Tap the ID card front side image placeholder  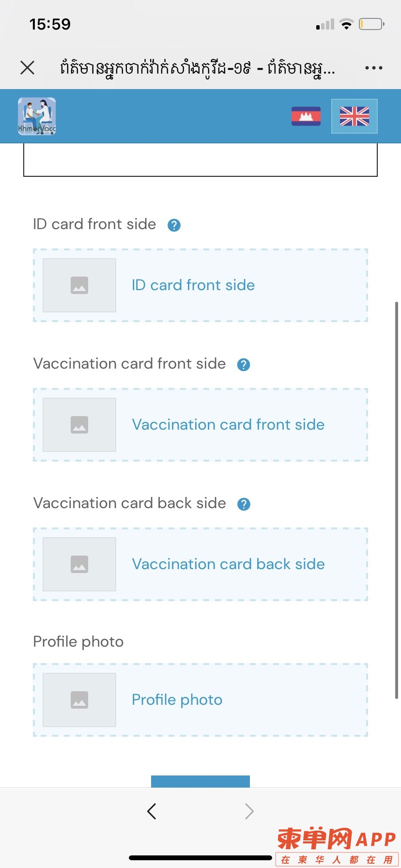pyautogui.click(x=79, y=285)
